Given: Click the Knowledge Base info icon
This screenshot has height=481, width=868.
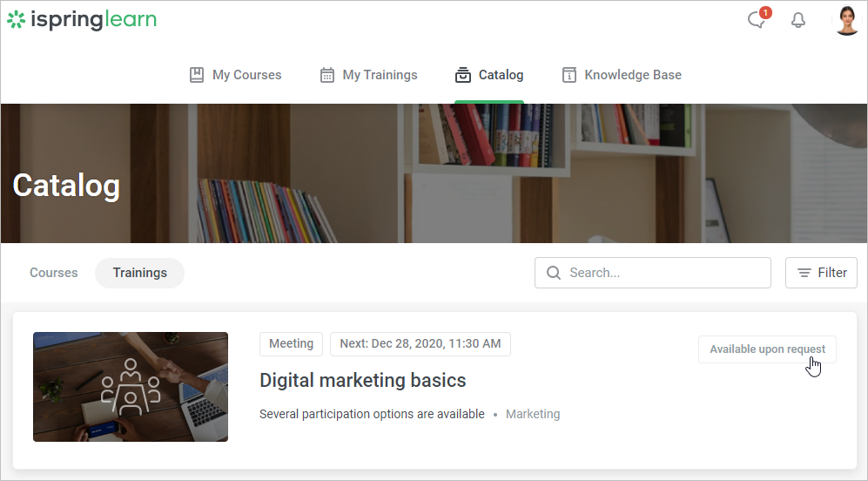Looking at the screenshot, I should [x=569, y=75].
